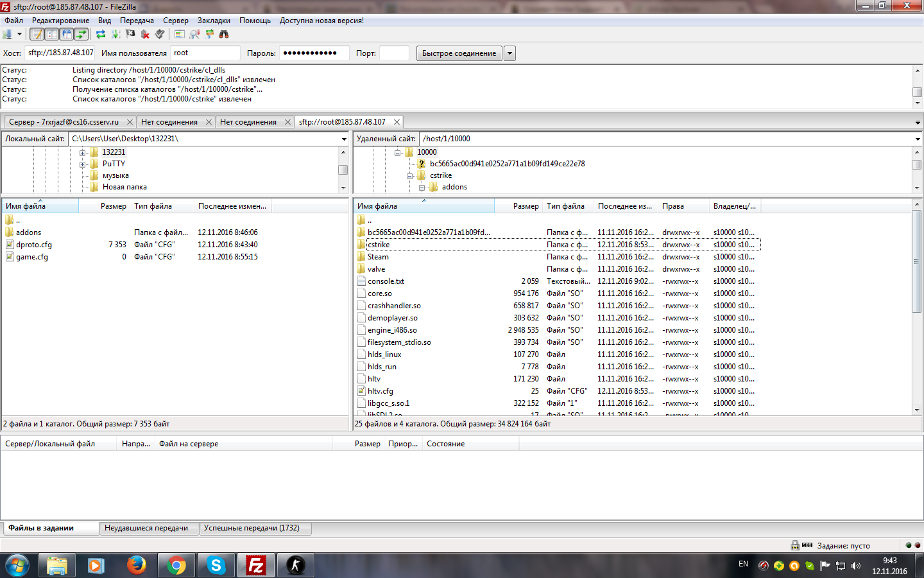This screenshot has height=578, width=924.
Task: Cancel the current operation via toolbar flag icon
Action: [x=130, y=34]
